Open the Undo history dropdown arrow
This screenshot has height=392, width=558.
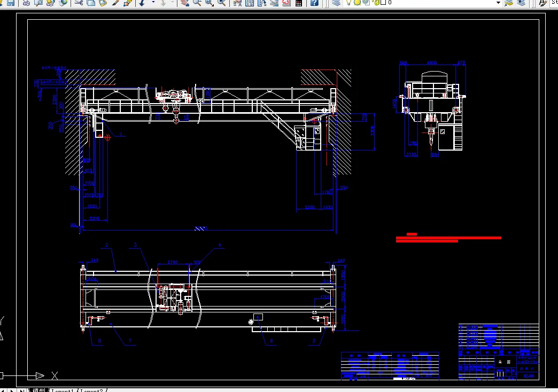[x=153, y=3]
